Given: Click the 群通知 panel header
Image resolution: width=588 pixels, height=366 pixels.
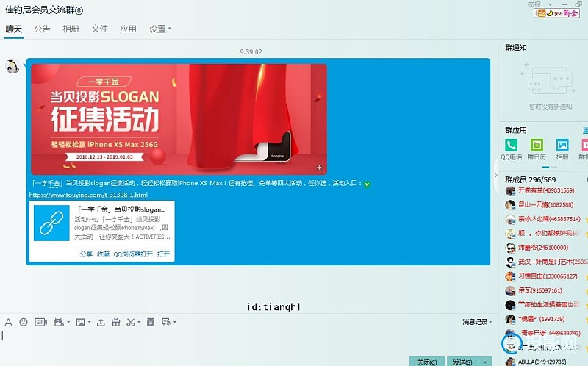Looking at the screenshot, I should (516, 48).
